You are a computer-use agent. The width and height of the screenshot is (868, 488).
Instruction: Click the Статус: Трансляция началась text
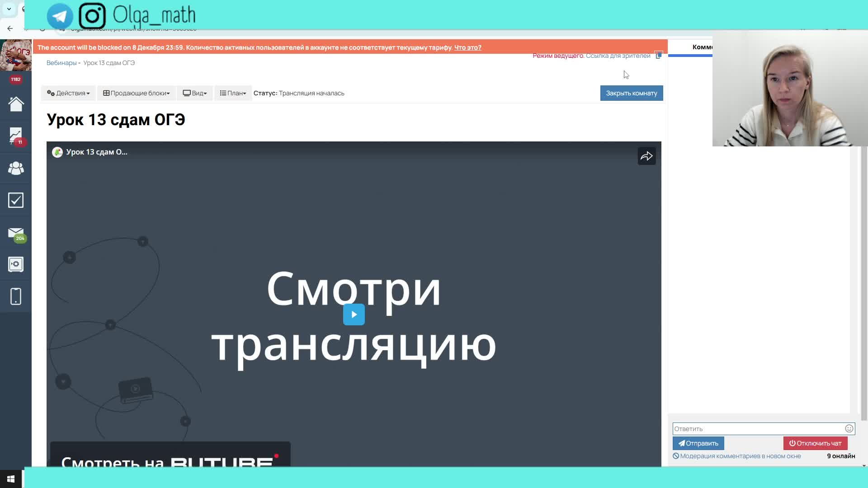(299, 93)
